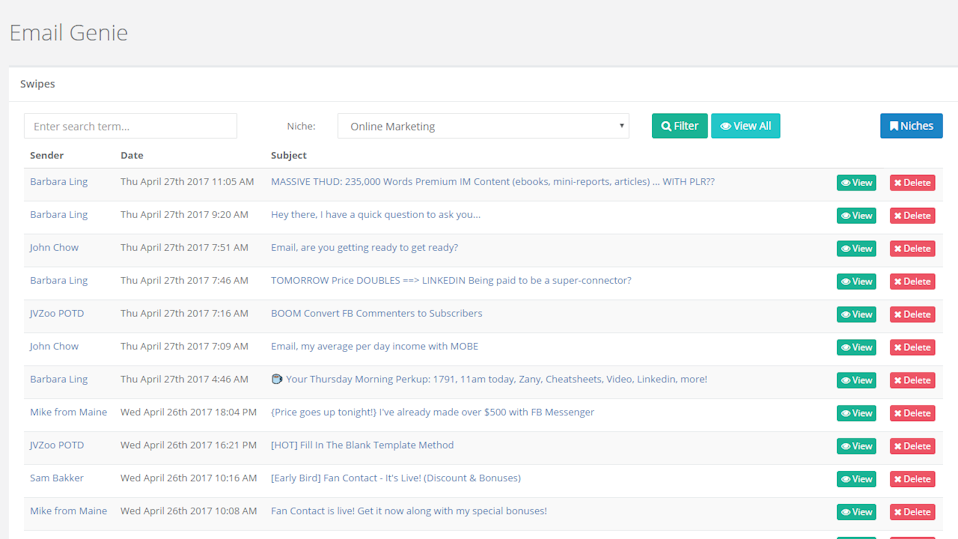View the MASSIVE THUD email from Barbara Ling

(x=856, y=183)
